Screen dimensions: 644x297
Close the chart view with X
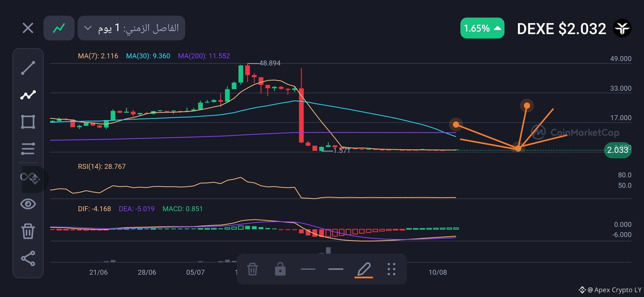coord(28,28)
